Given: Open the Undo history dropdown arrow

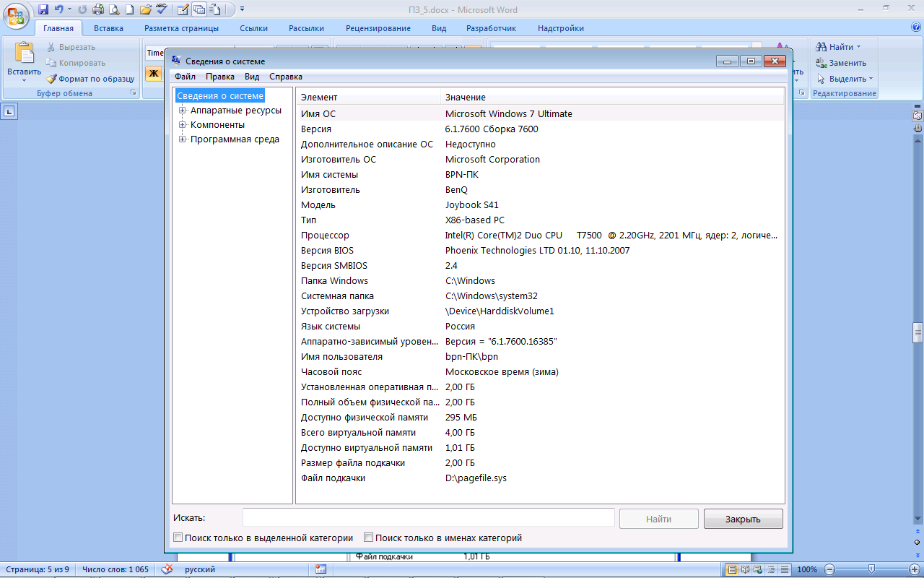Looking at the screenshot, I should click(x=69, y=9).
